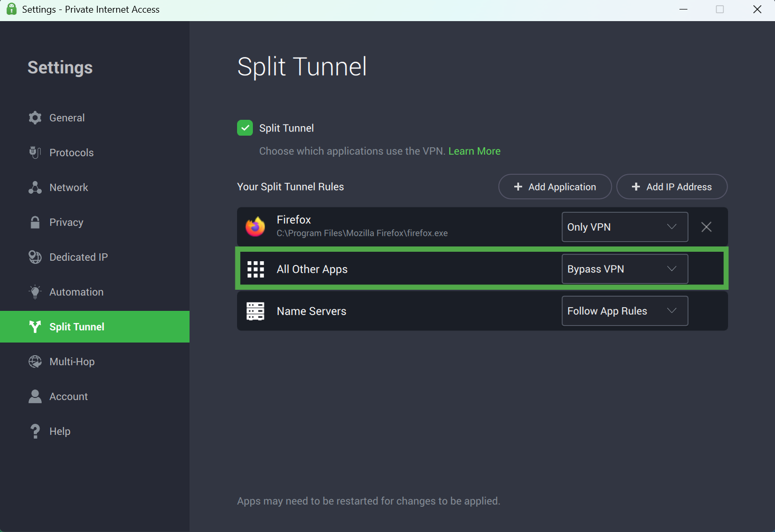Click the Split Tunnel fork icon

pyautogui.click(x=35, y=327)
